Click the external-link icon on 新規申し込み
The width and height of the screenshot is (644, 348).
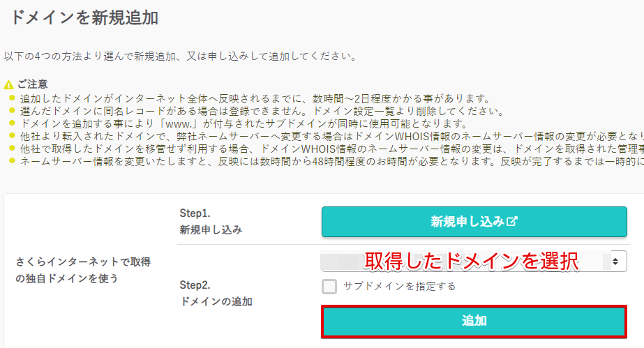click(511, 222)
